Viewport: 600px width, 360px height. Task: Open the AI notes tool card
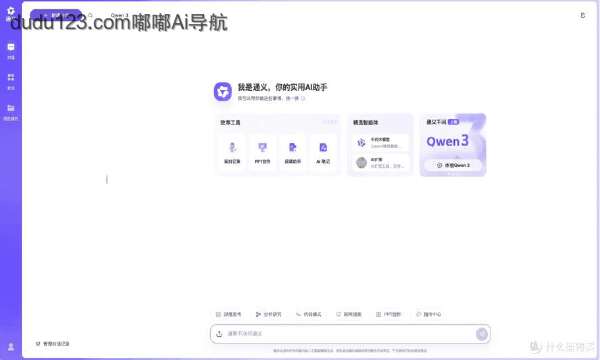coord(323,153)
